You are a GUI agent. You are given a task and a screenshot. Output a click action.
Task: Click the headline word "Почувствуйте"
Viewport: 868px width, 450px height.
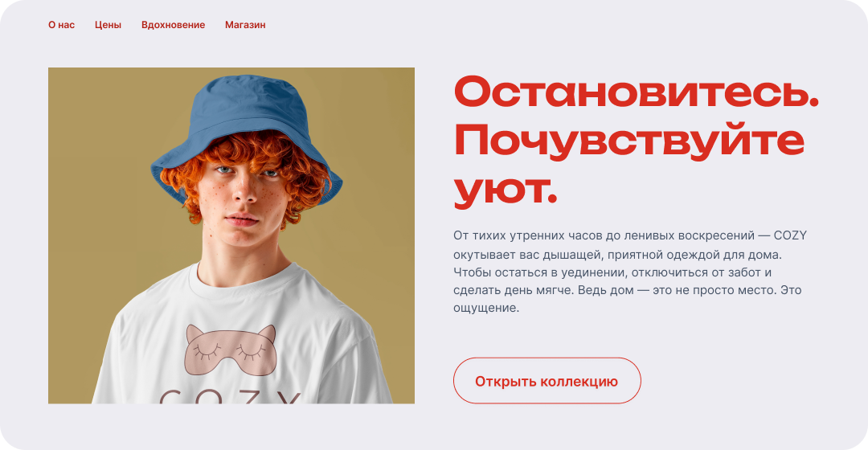point(628,143)
